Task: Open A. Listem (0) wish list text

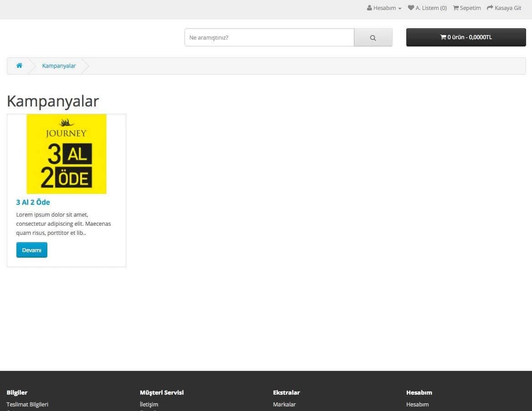Action: (x=431, y=8)
